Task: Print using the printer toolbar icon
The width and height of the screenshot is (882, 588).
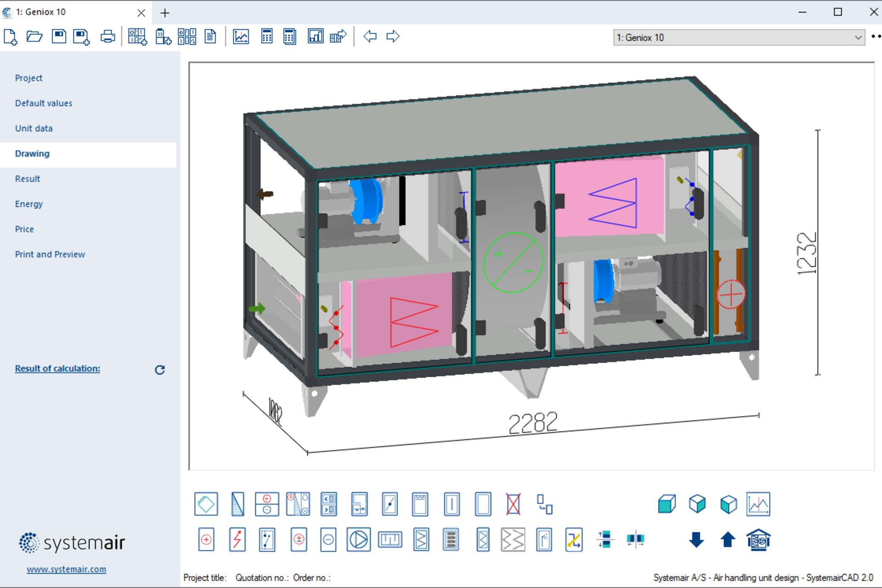Action: coord(108,37)
